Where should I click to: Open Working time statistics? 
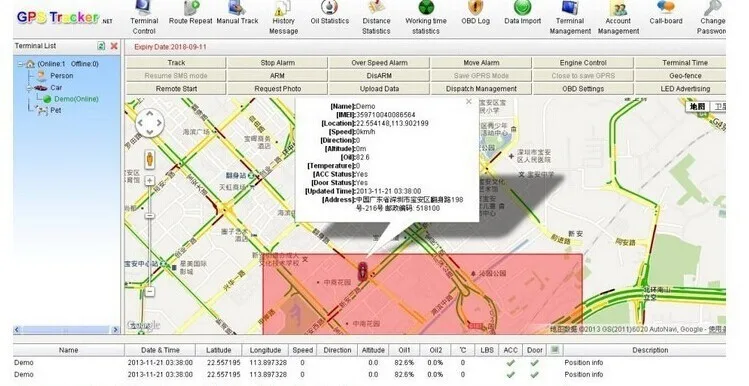[x=426, y=18]
